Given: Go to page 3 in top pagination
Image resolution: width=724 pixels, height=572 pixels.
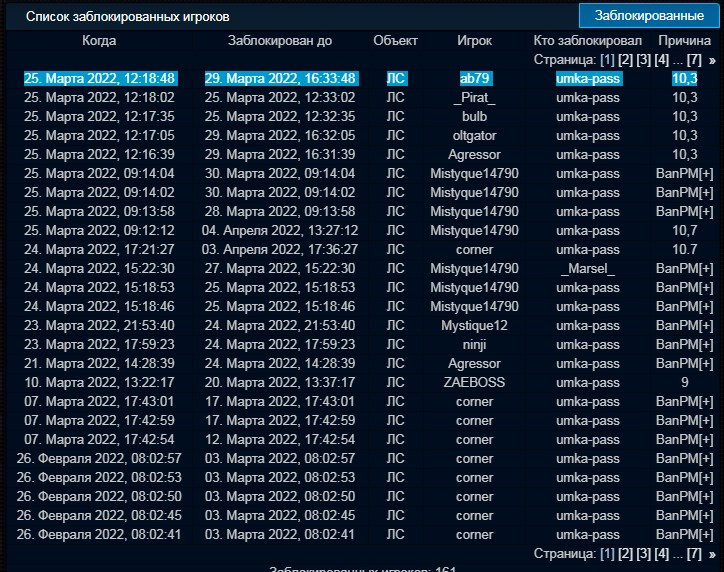Looking at the screenshot, I should 643,60.
